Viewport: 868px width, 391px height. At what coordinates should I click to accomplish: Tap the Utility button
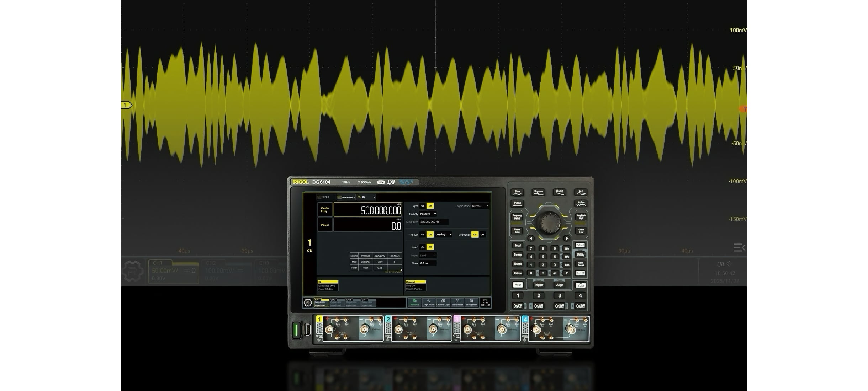coord(581,255)
